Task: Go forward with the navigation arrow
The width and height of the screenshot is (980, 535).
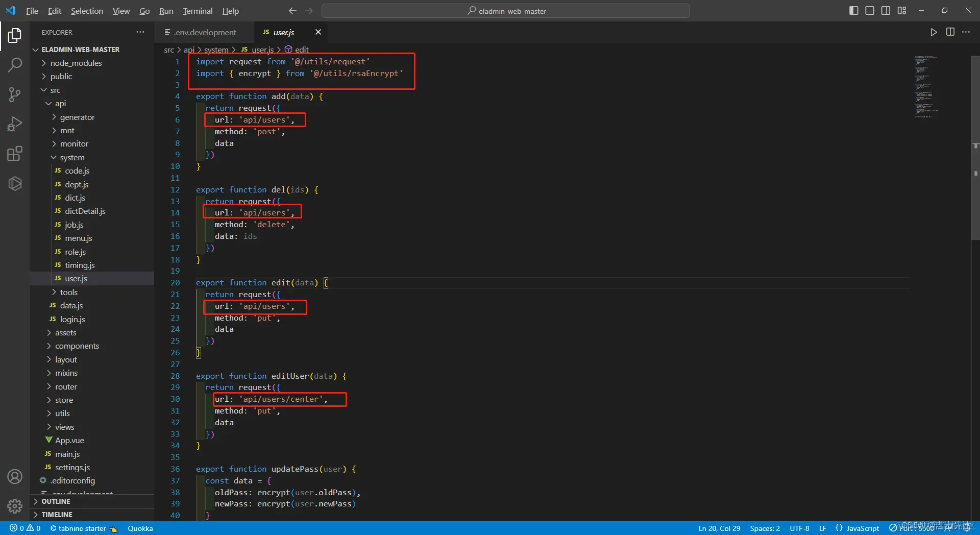Action: pyautogui.click(x=309, y=11)
